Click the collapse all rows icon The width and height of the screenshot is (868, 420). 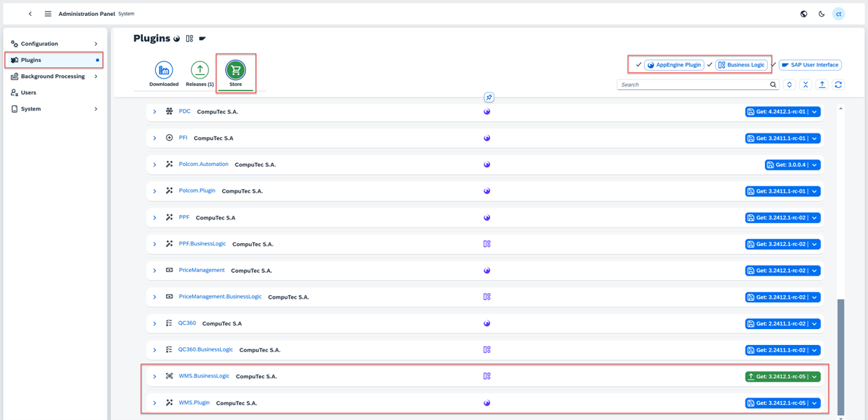[x=806, y=85]
